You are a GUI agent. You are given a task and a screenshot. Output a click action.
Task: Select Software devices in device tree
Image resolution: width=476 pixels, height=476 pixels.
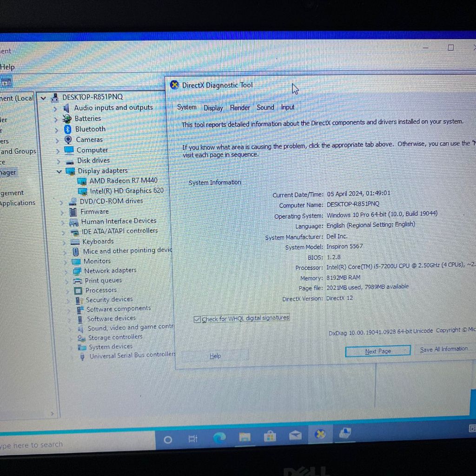point(112,319)
